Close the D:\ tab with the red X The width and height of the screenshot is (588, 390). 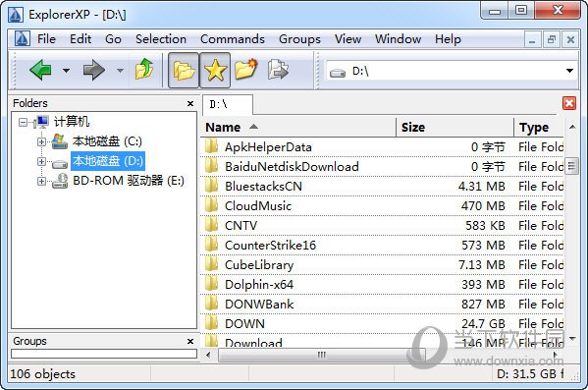click(569, 103)
